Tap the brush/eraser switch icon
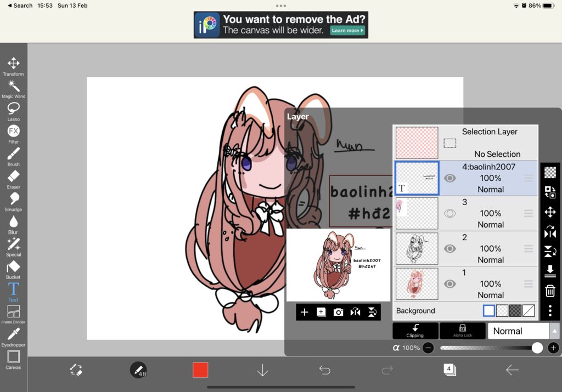This screenshot has height=392, width=562. (76, 370)
